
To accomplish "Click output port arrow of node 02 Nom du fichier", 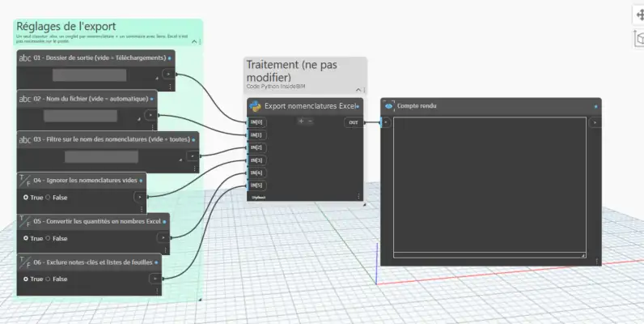I will point(150,115).
